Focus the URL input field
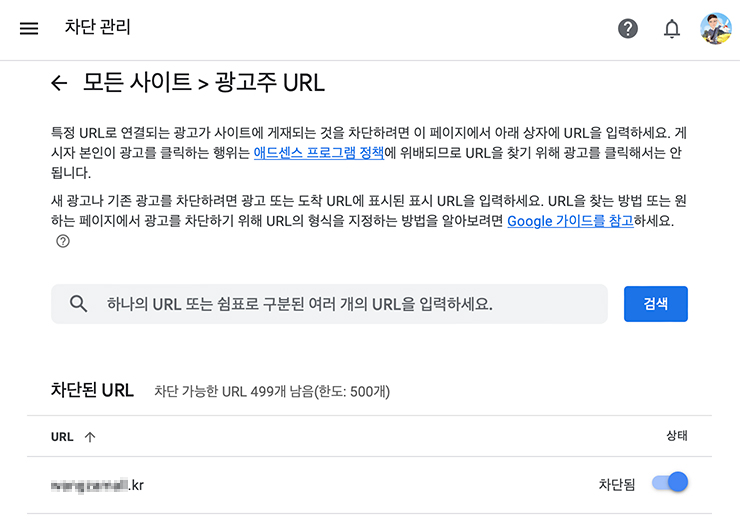This screenshot has width=740, height=522. point(329,304)
